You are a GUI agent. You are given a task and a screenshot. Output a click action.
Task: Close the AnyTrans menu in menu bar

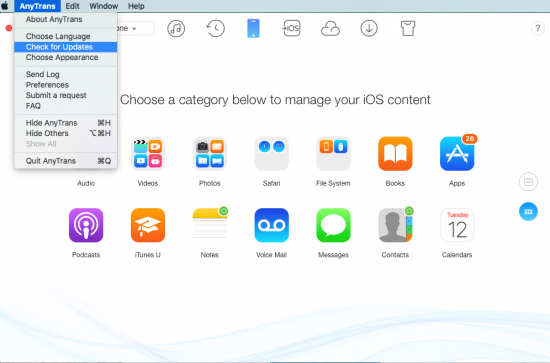38,6
